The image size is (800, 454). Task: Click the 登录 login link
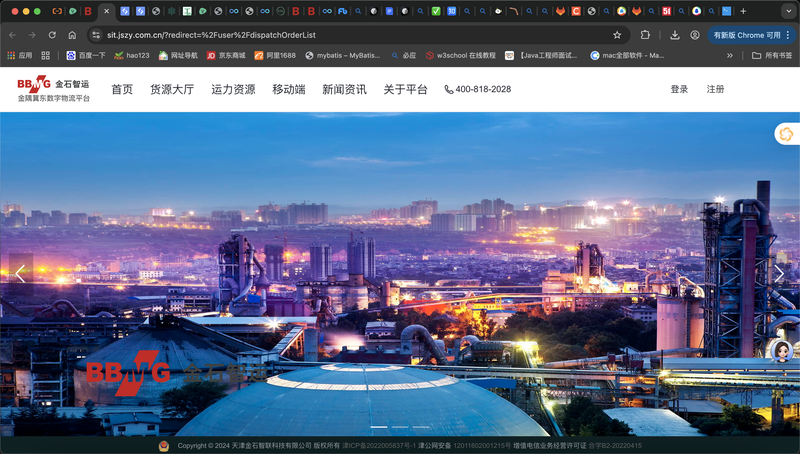(679, 89)
